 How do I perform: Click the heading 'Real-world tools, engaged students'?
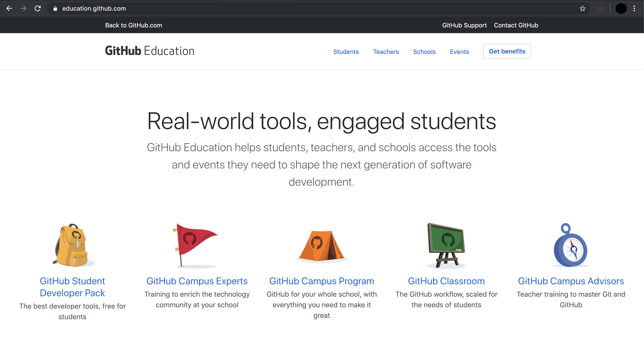[x=322, y=122]
